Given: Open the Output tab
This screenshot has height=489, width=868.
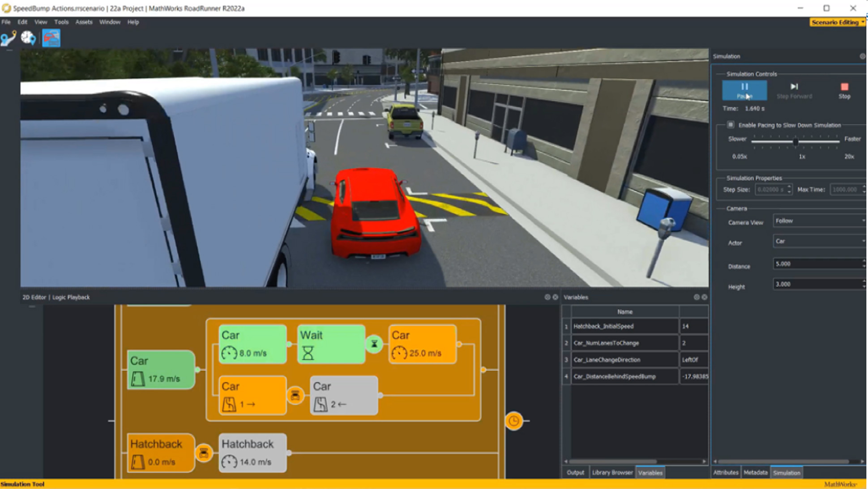Looking at the screenshot, I should coord(575,472).
